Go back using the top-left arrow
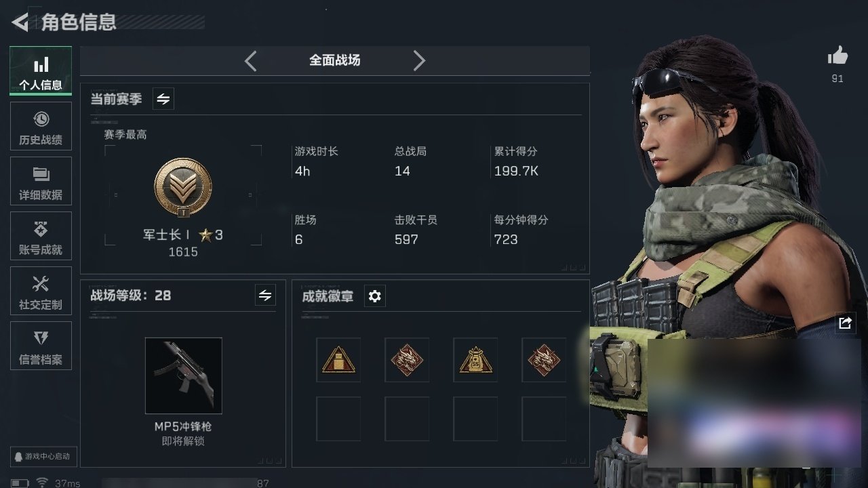Viewport: 868px width, 488px height. [20, 22]
